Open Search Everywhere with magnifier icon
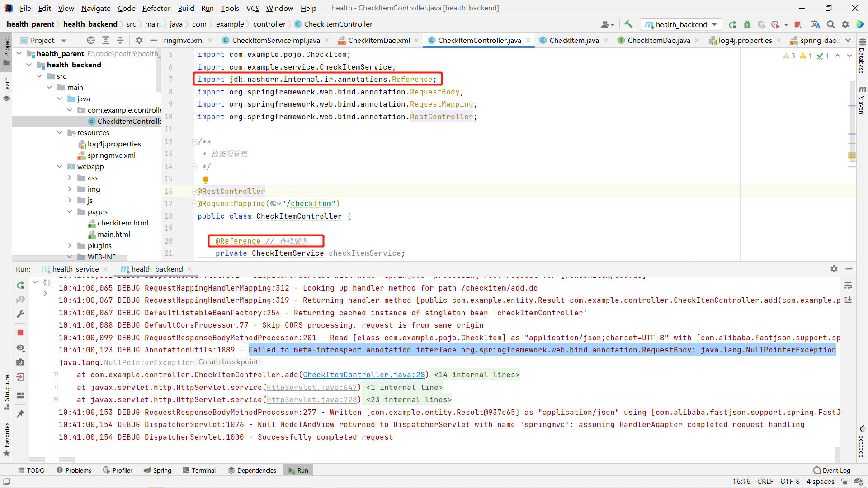Viewport: 868px width, 488px height. (x=831, y=24)
